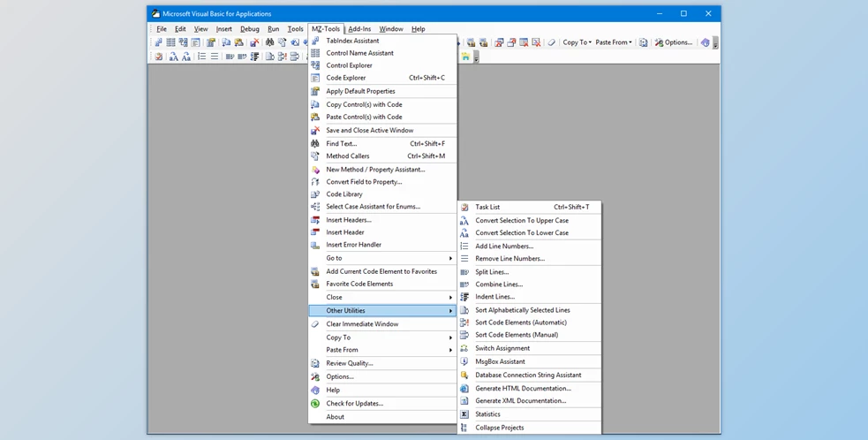This screenshot has height=440, width=868.
Task: Click the Options... button on the toolbar
Action: point(673,42)
